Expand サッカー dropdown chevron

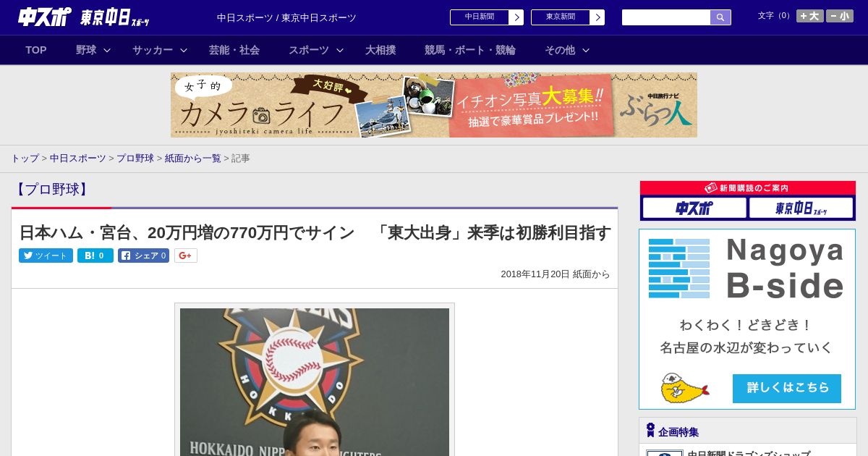click(184, 50)
